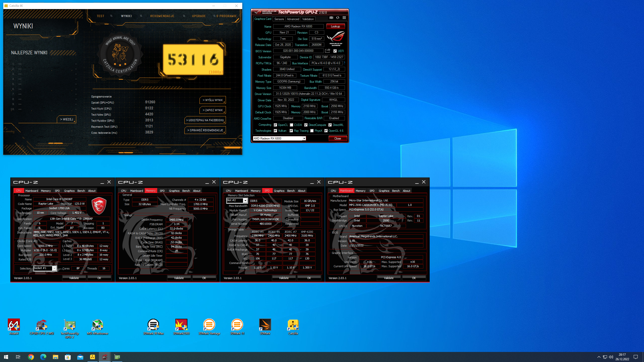Image resolution: width=644 pixels, height=362 pixels.
Task: Open 3DMark 11 shortcut
Action: point(237,327)
